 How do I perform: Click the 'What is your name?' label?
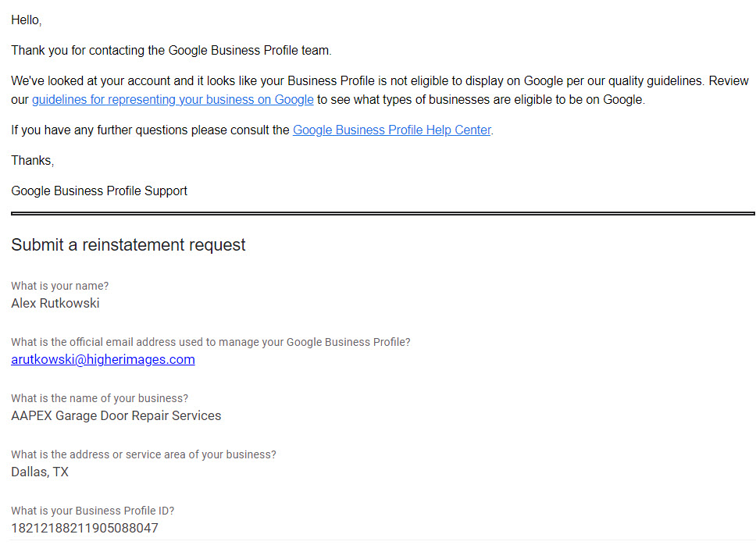60,286
